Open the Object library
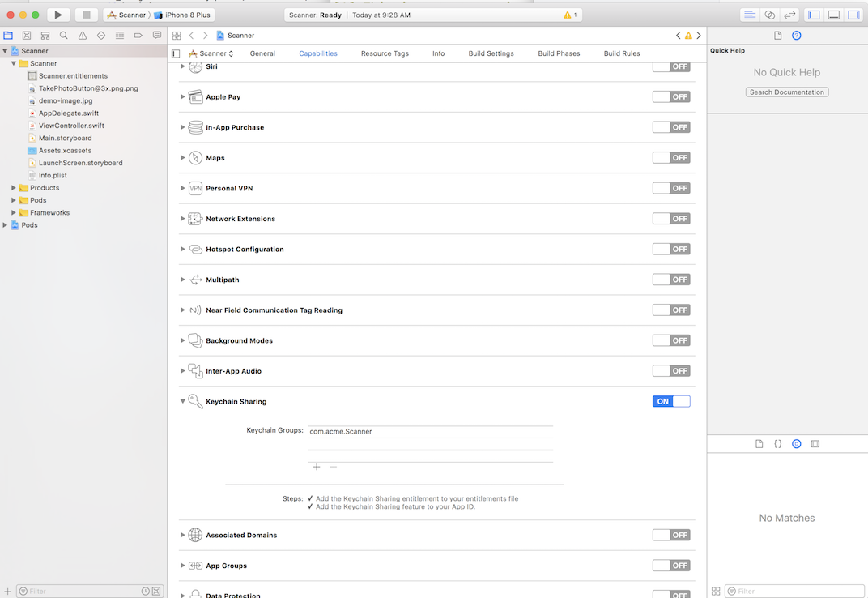The width and height of the screenshot is (868, 598). tap(797, 444)
